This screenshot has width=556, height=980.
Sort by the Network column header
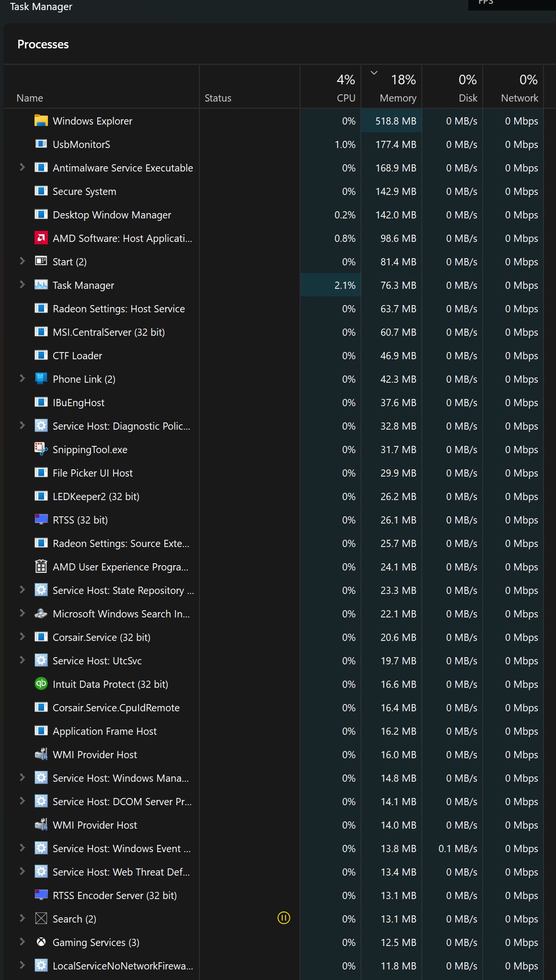click(513, 87)
